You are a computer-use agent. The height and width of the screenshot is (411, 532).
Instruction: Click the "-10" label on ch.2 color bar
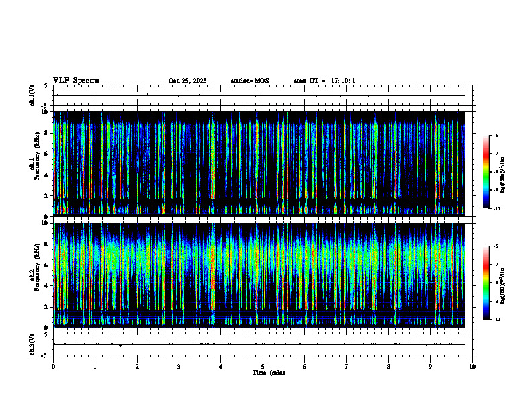coord(496,320)
